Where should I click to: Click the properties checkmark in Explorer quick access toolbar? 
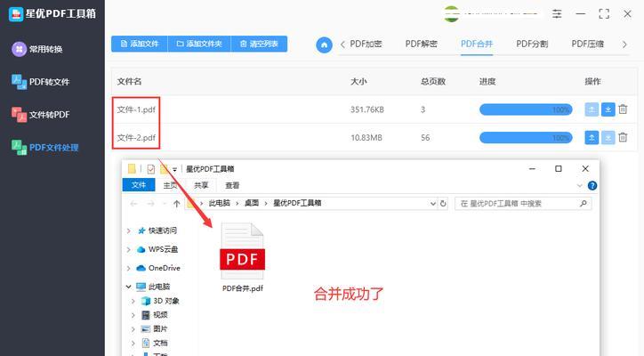(x=150, y=169)
